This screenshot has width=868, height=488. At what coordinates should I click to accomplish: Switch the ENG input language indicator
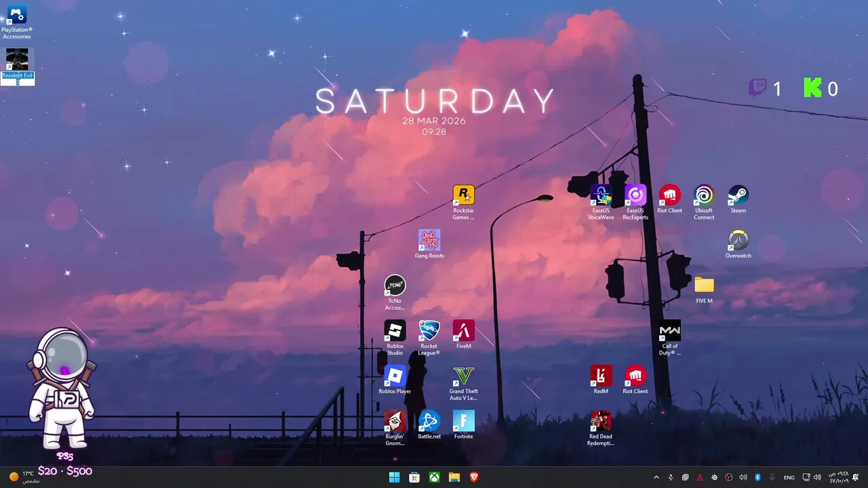click(x=789, y=477)
